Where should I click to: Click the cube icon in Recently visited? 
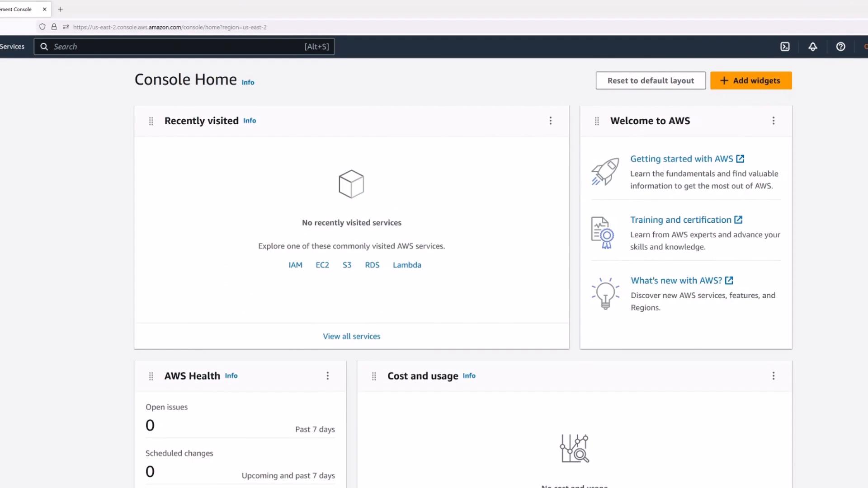351,184
